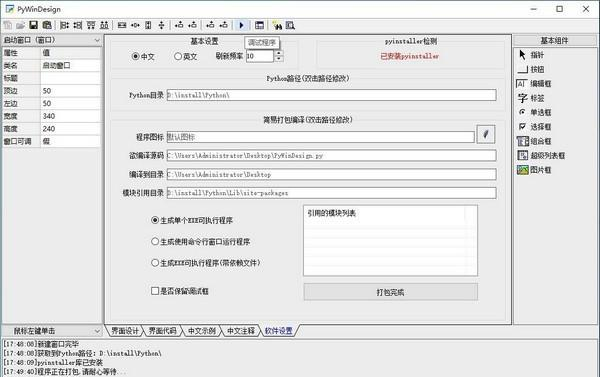Viewport: 600px width, 377px height.
Task: Switch to the 软件设置 tab
Action: pyautogui.click(x=279, y=331)
